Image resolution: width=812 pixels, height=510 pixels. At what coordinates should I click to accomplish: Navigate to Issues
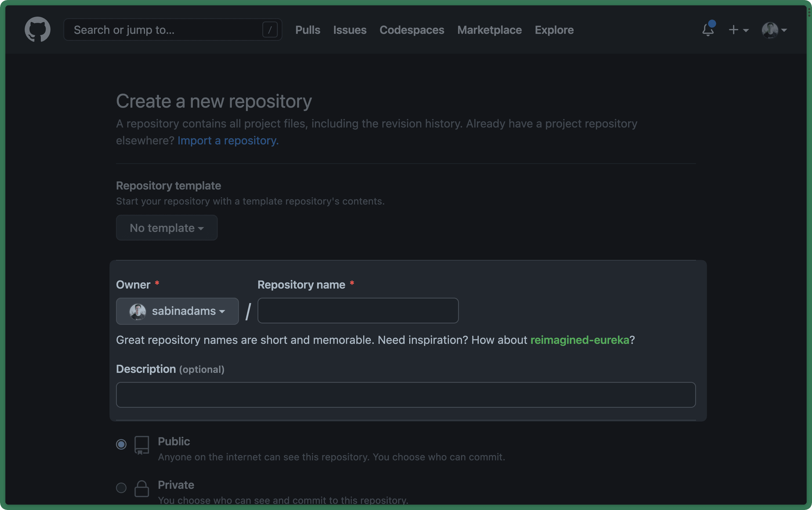click(349, 30)
